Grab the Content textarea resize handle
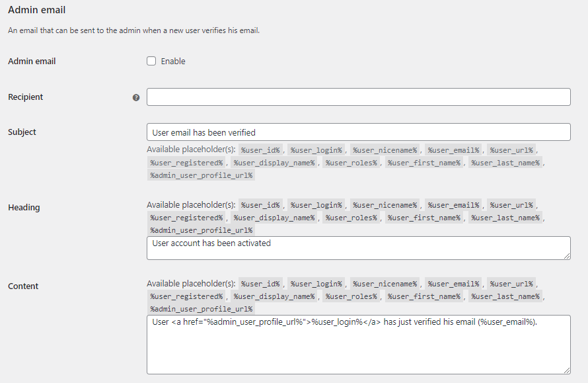Viewport: 588px width, 383px height. pos(567,370)
